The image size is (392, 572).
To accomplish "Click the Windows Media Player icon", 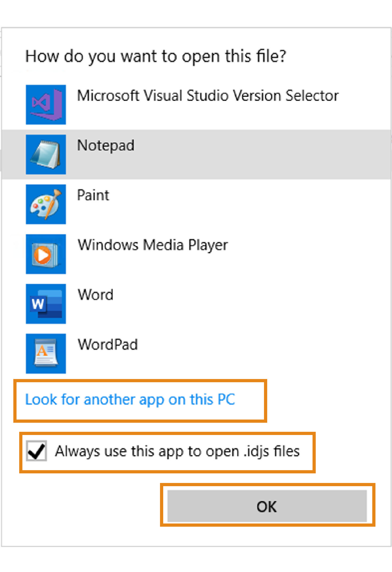I will (46, 254).
